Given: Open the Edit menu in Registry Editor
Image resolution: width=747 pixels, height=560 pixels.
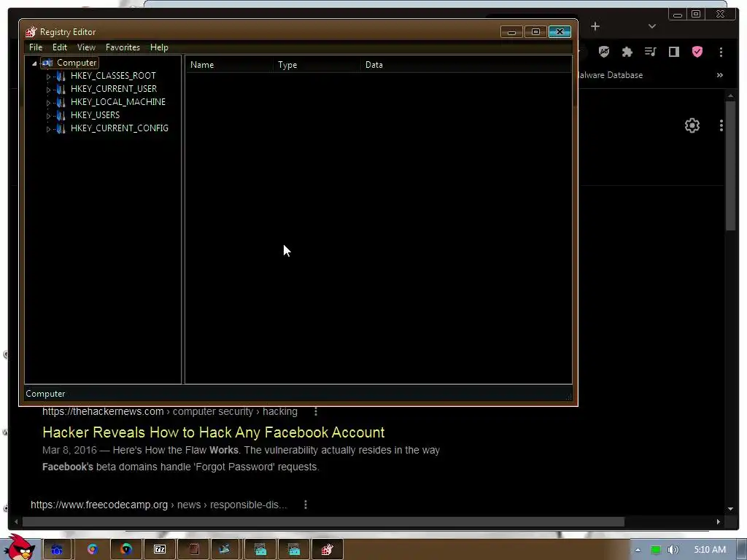Looking at the screenshot, I should coord(60,47).
